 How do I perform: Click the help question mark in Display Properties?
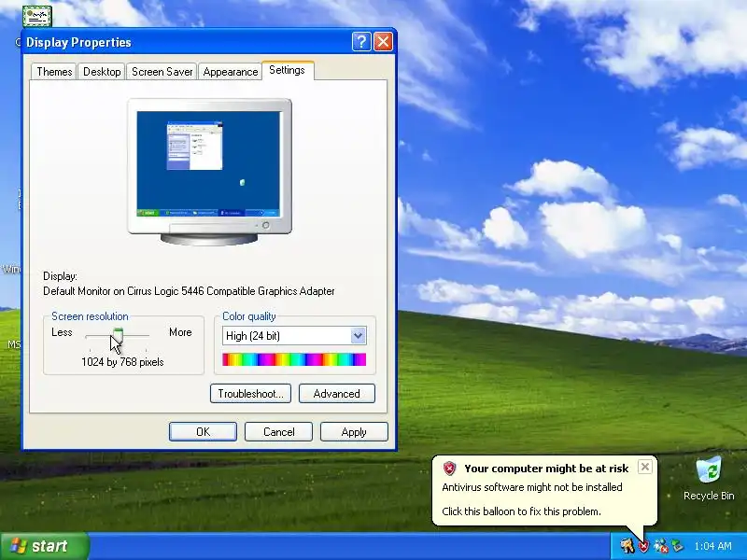pos(361,42)
